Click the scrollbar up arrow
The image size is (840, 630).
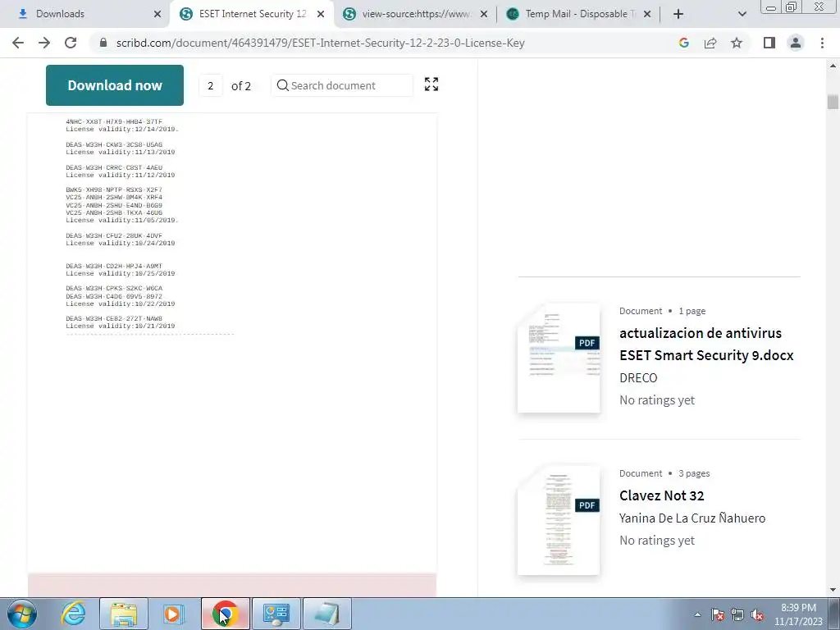(833, 66)
